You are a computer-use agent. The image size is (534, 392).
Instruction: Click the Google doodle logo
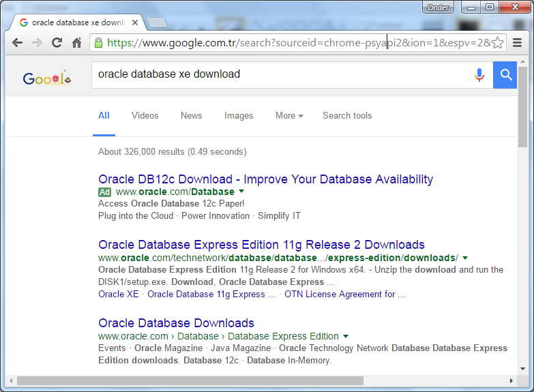click(x=47, y=78)
